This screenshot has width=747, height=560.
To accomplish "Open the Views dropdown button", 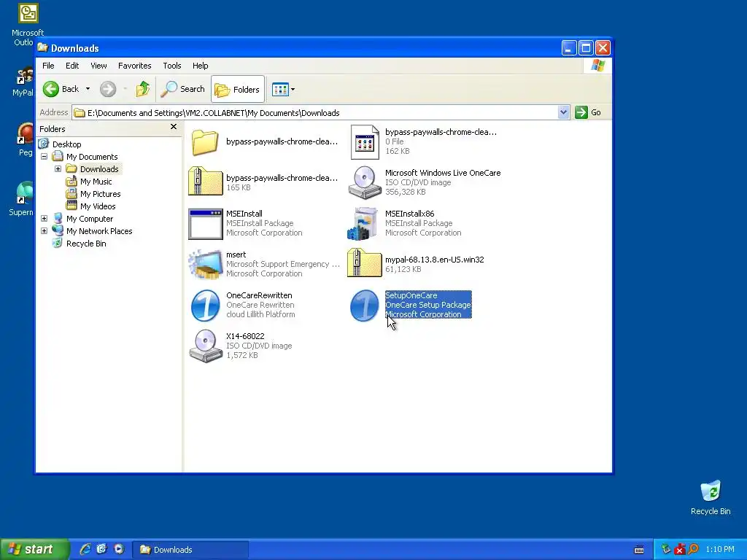I will pyautogui.click(x=284, y=89).
